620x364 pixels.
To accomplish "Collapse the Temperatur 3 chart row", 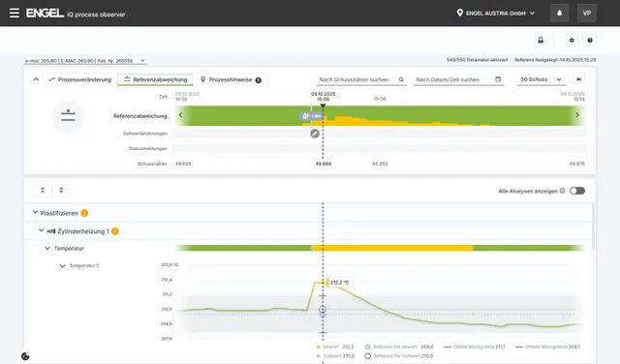I will coord(62,266).
